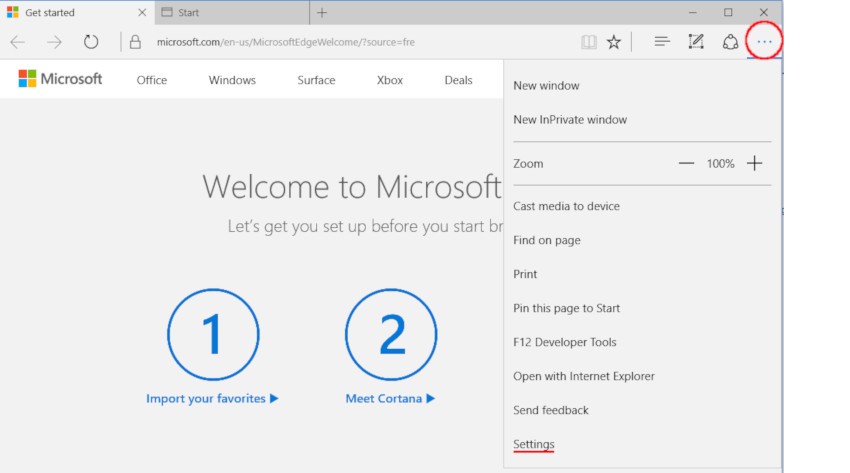This screenshot has height=473, width=850.
Task: Click the 100% zoom value
Action: 720,164
